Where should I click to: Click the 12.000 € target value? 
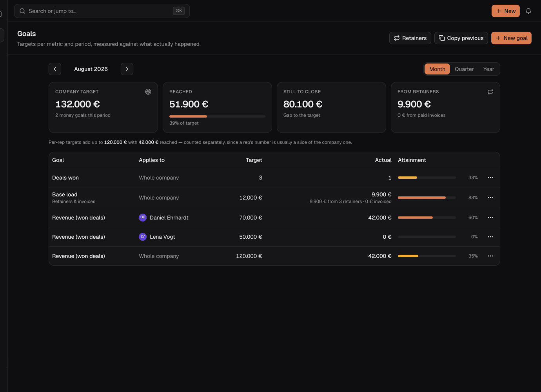pos(251,198)
